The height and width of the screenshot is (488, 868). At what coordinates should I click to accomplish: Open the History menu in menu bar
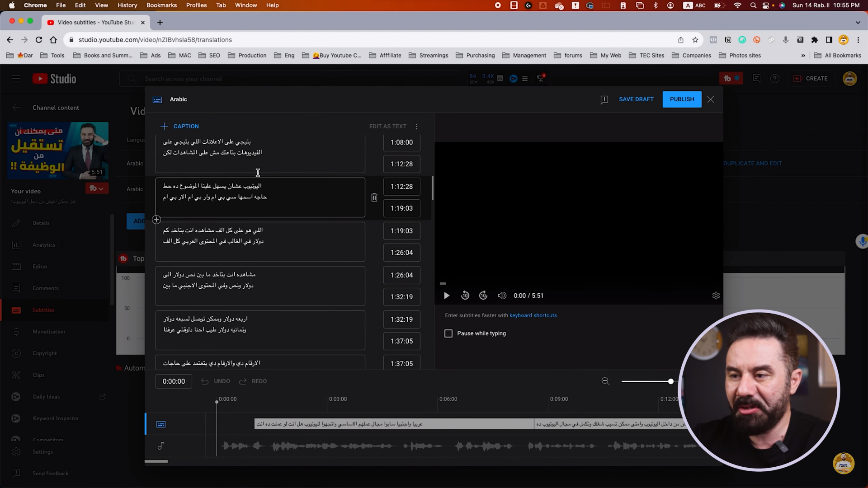(127, 5)
